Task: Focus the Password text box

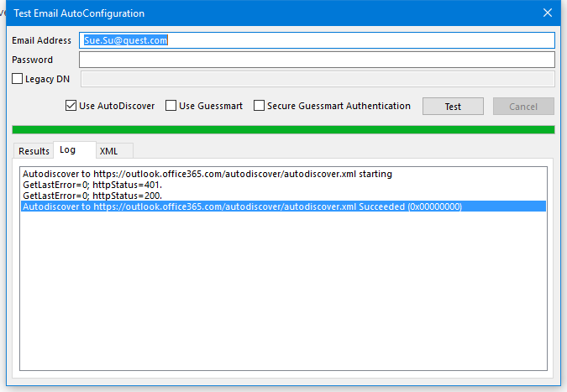Action: (316, 60)
